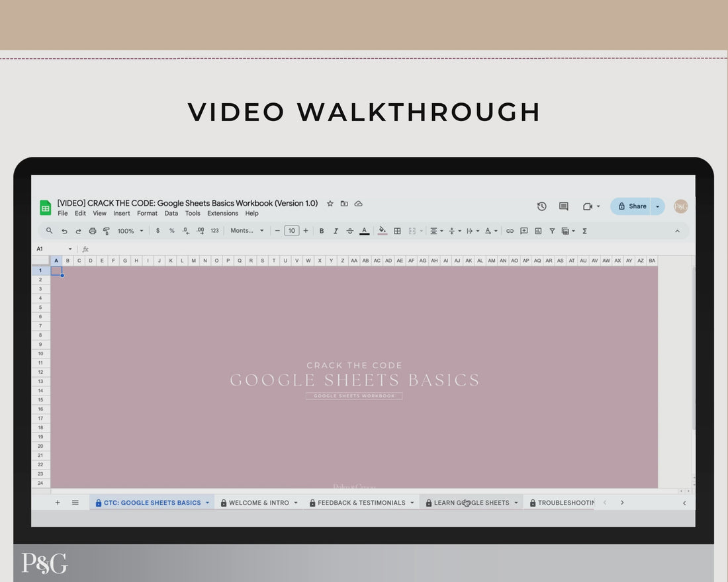The image size is (728, 582).
Task: Click the formula bar input
Action: click(x=390, y=249)
